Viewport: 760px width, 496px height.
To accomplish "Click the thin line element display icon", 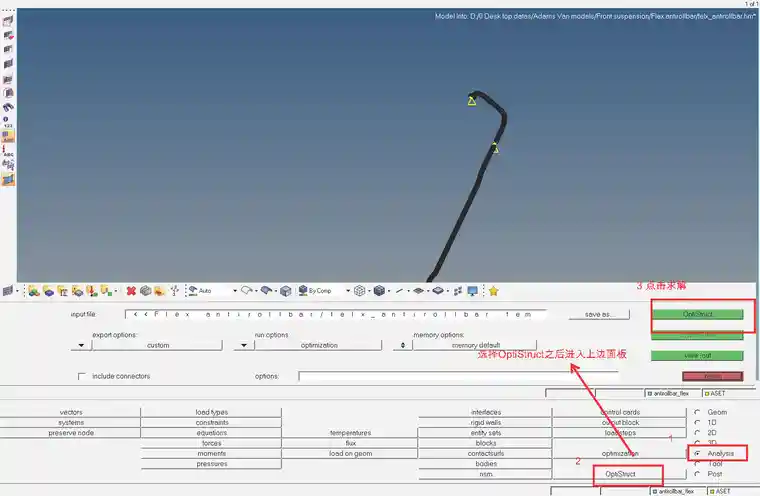I will 399,291.
